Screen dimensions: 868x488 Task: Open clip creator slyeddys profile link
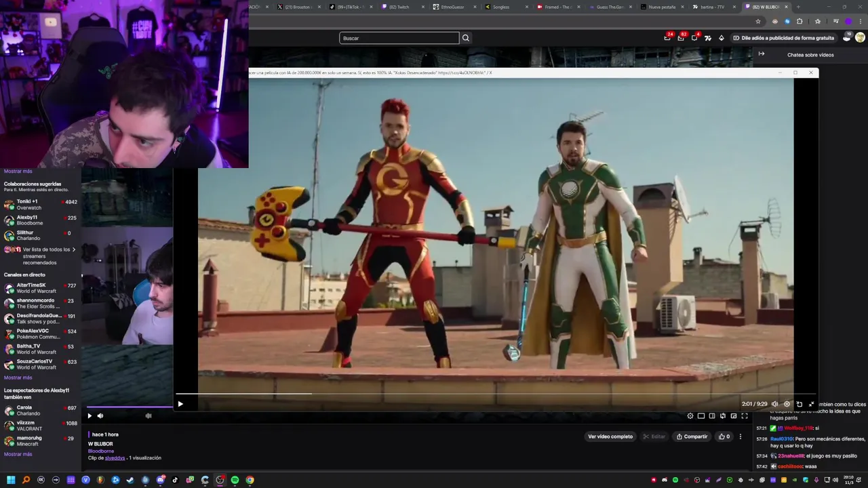pyautogui.click(x=115, y=458)
